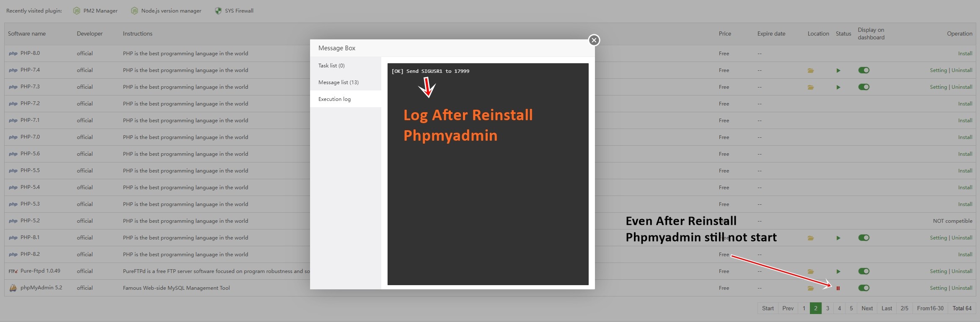Viewport: 980px width, 322px height.
Task: Open the PHP-8.1 location folder icon
Action: point(811,238)
